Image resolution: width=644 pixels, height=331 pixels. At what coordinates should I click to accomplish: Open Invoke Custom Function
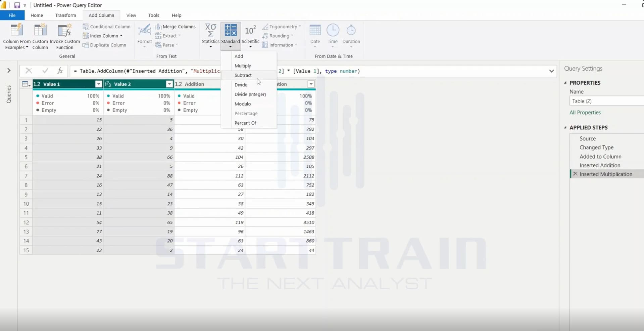coord(65,37)
